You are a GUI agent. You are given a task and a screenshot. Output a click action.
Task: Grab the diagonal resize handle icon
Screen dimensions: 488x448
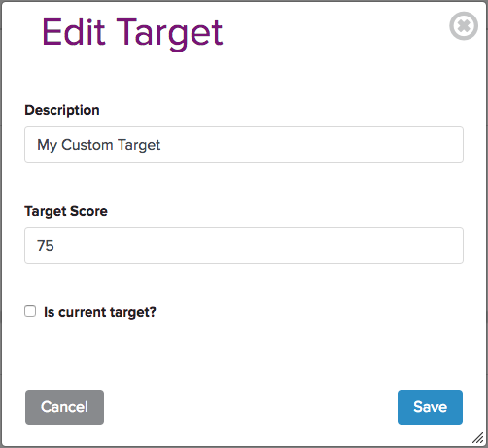(x=478, y=438)
